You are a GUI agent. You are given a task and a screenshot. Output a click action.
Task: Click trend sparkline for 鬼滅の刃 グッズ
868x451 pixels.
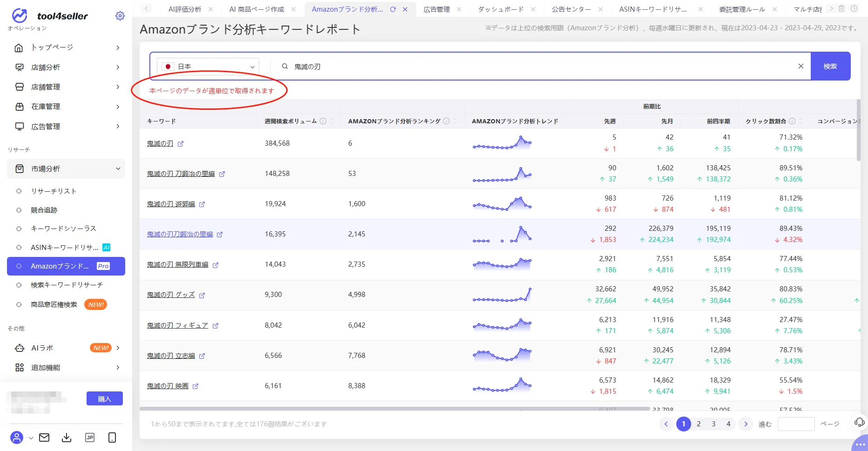502,295
